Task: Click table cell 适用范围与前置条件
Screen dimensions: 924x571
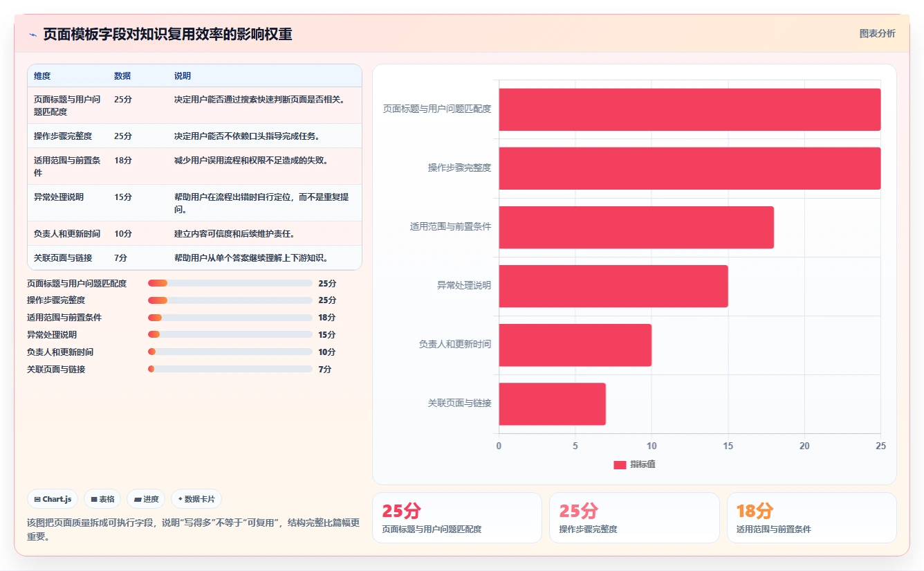Action: pos(67,166)
